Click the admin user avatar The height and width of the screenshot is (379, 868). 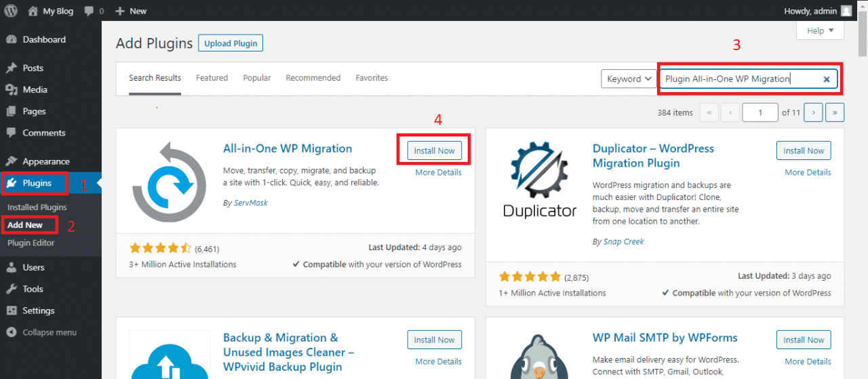pos(846,11)
